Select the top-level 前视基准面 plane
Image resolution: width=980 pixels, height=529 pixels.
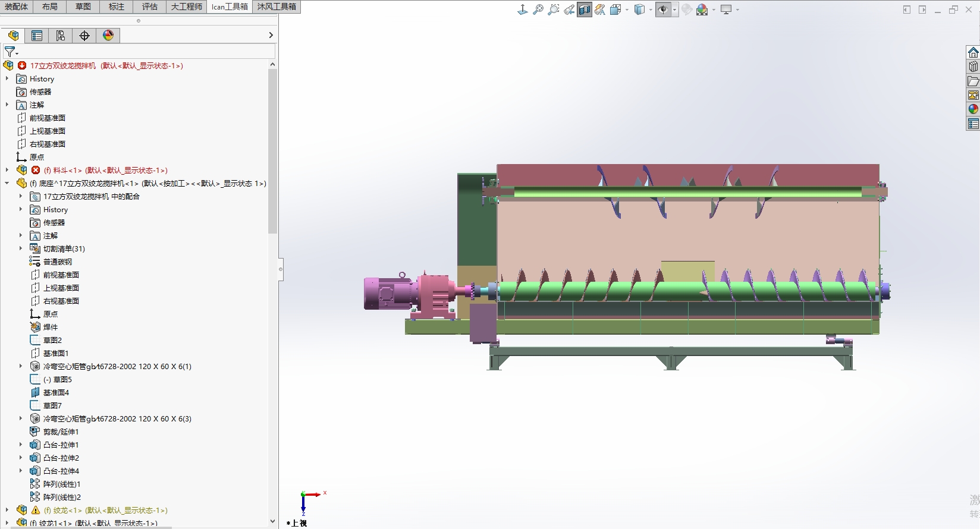(48, 118)
